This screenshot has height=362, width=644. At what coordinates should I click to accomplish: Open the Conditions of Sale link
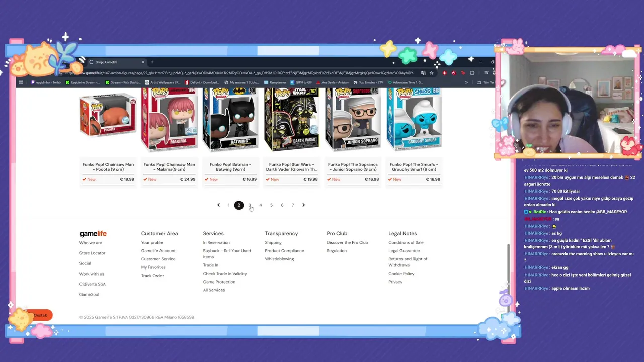click(x=406, y=243)
